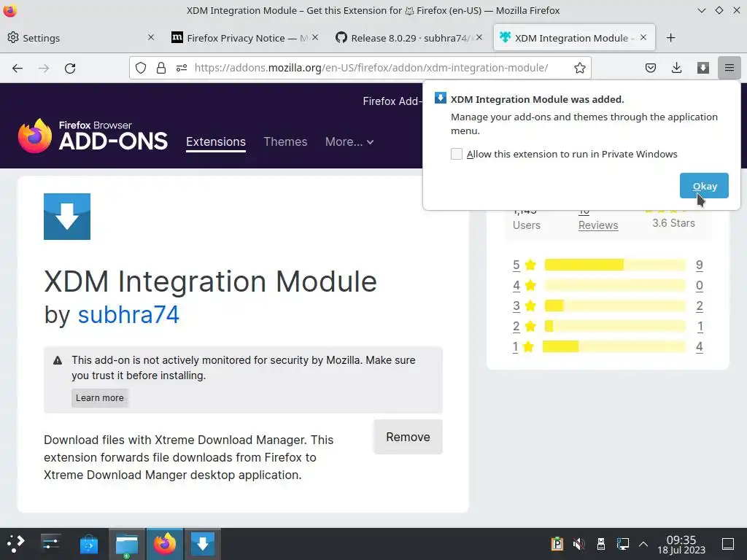Bookmark this page with star
The width and height of the screenshot is (747, 560).
[x=579, y=68]
